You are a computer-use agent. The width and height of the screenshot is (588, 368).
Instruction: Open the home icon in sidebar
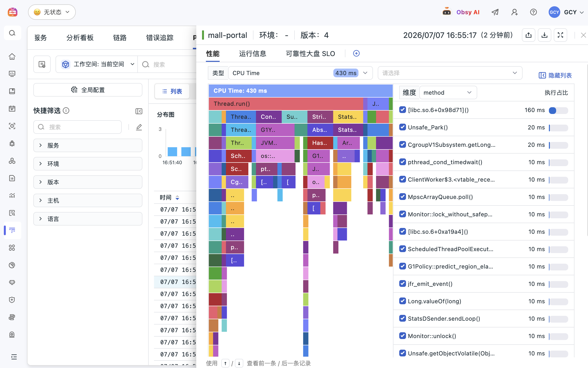pos(12,57)
